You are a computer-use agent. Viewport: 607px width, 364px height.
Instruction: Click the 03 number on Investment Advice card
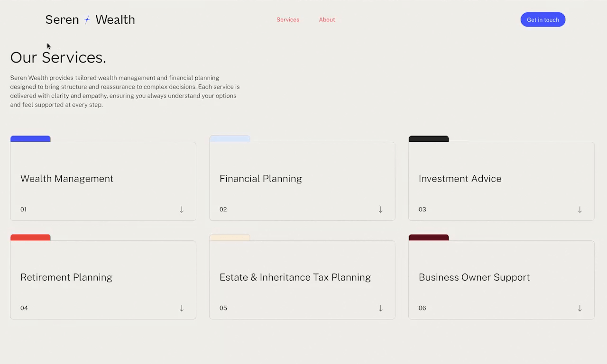pyautogui.click(x=423, y=209)
